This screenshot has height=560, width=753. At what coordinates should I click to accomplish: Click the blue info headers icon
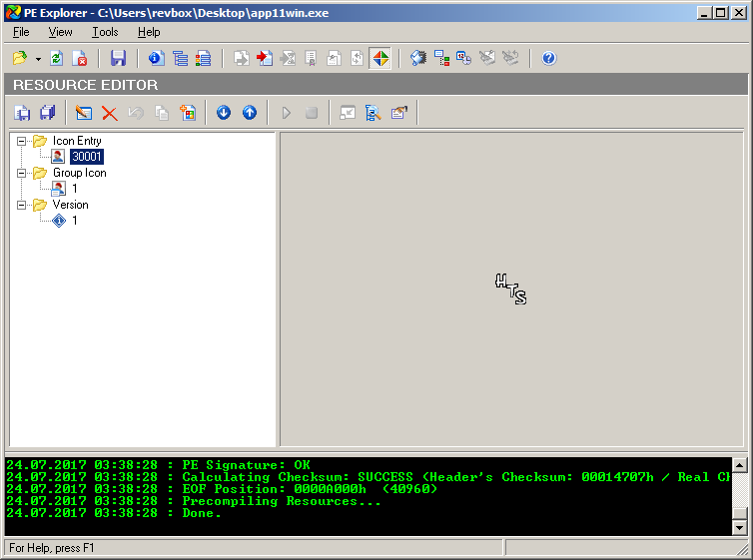click(156, 59)
